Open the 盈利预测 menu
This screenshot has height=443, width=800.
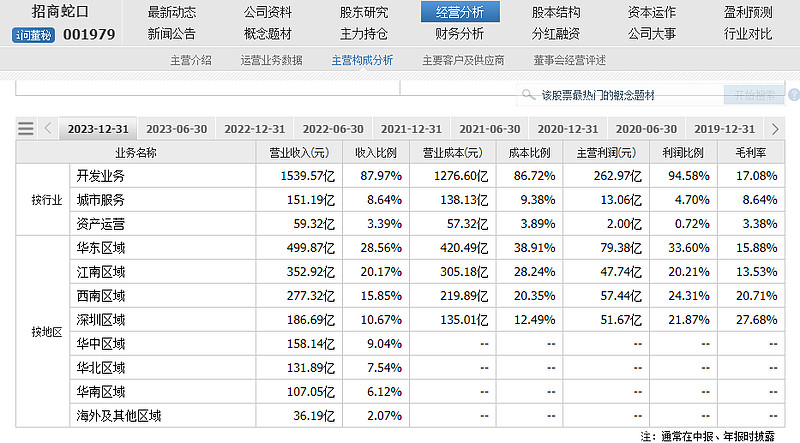coord(748,12)
